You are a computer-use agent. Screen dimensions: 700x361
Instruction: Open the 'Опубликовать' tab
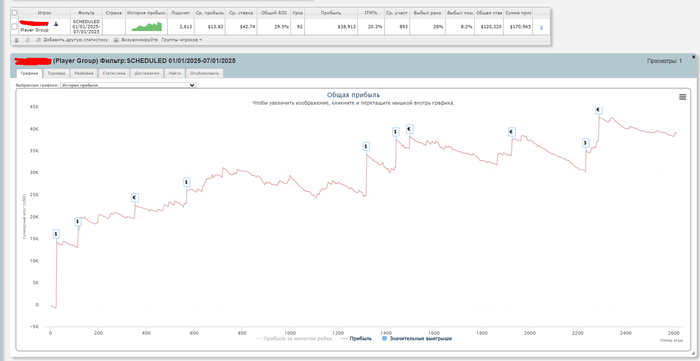point(204,73)
